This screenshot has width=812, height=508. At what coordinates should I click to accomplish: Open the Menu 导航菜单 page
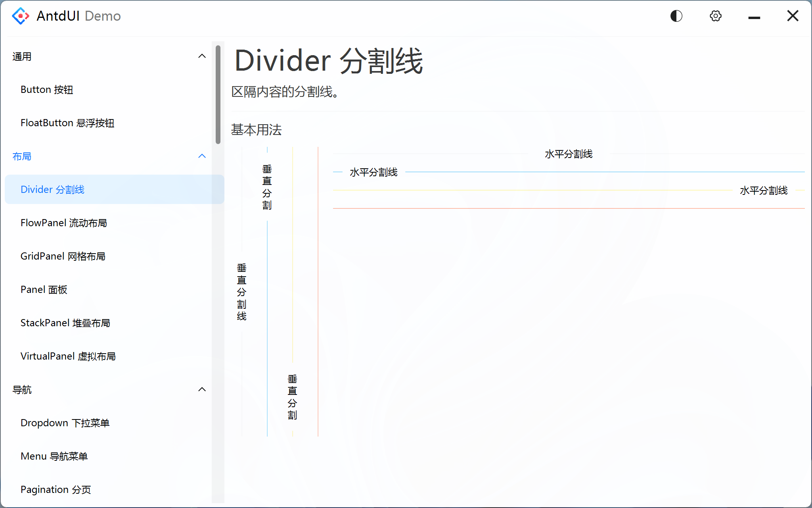coord(54,456)
